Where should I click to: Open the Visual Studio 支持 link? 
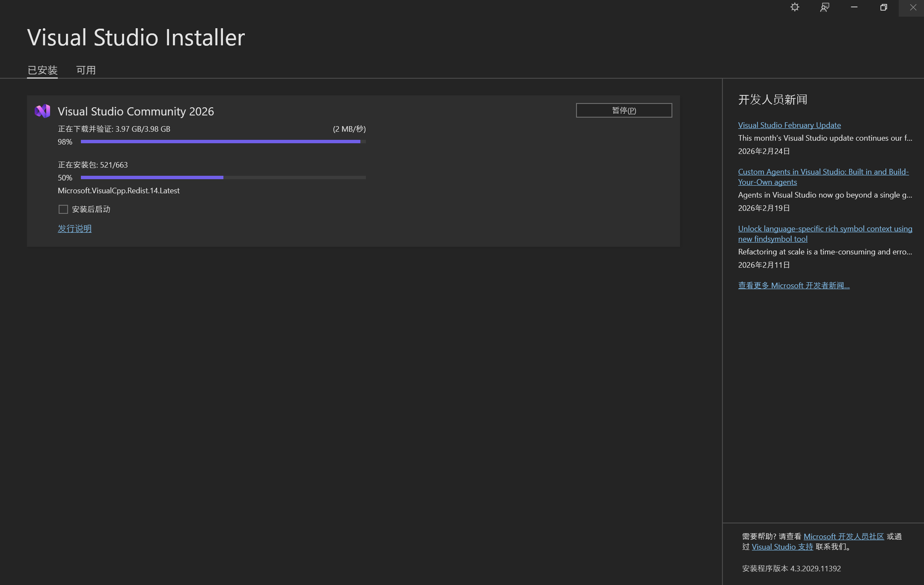782,547
